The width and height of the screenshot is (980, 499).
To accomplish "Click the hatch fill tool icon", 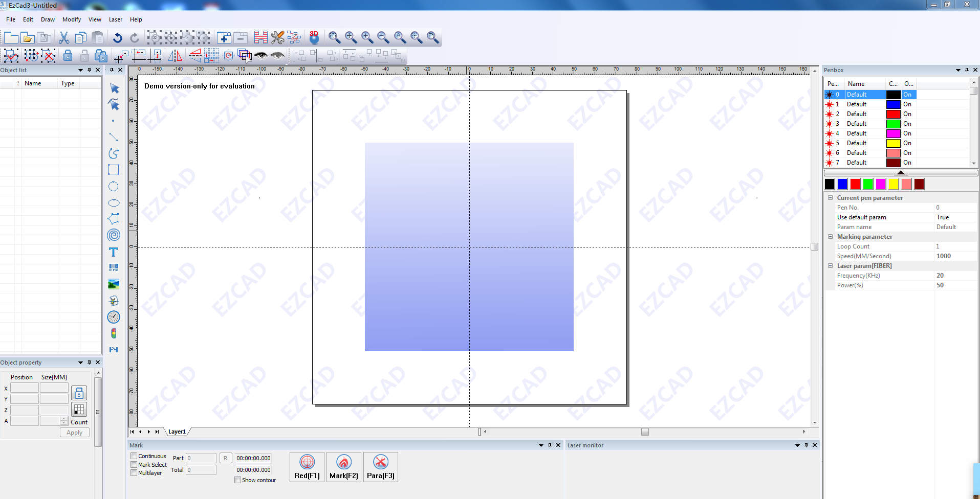I will 260,37.
